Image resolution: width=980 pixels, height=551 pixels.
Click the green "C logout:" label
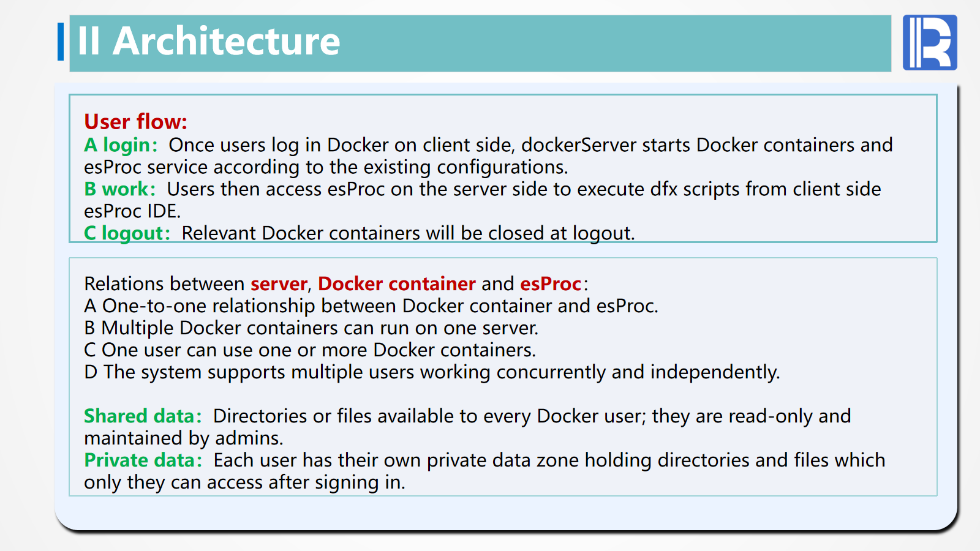tap(127, 233)
